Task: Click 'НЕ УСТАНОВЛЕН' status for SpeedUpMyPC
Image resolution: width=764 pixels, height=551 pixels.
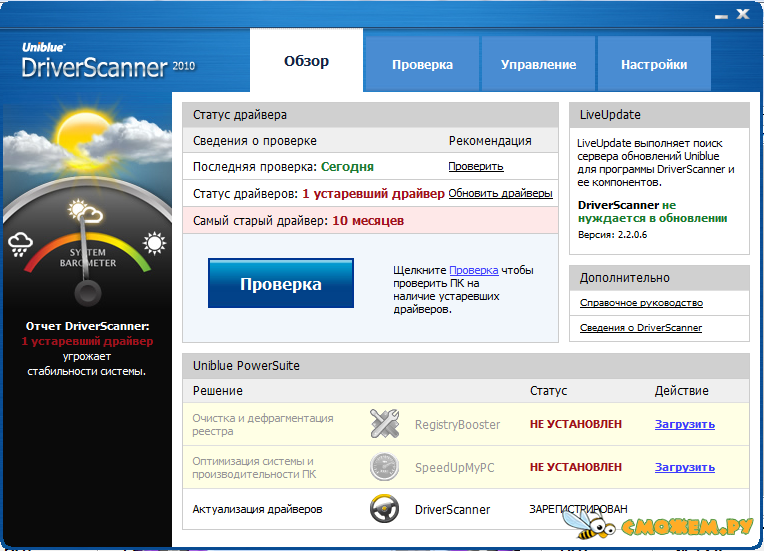Action: click(x=576, y=467)
